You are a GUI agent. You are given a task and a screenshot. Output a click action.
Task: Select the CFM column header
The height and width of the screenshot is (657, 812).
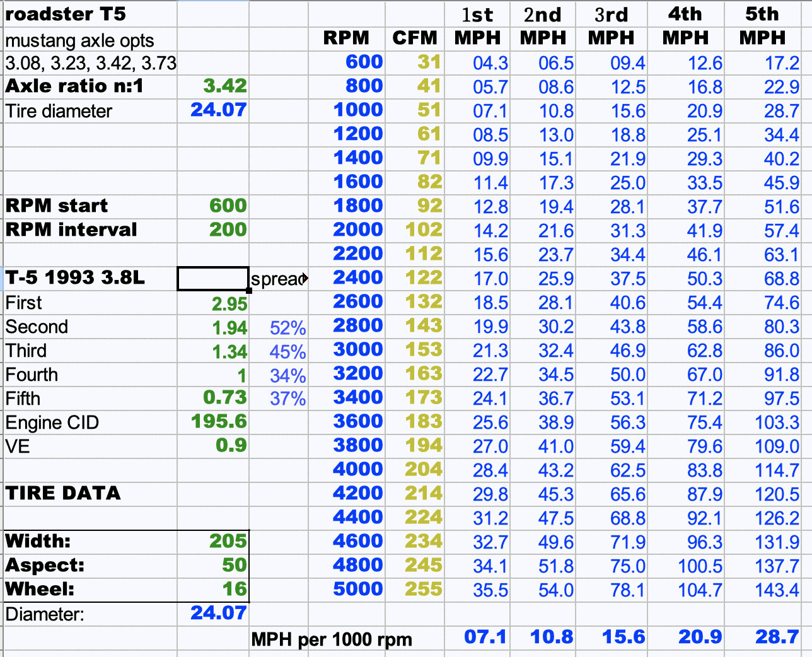pyautogui.click(x=414, y=38)
